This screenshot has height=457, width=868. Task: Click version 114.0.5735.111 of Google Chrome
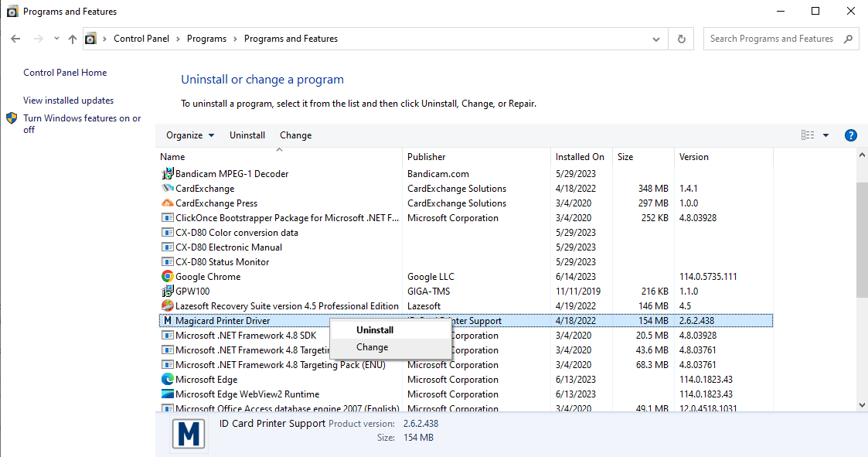pyautogui.click(x=708, y=276)
